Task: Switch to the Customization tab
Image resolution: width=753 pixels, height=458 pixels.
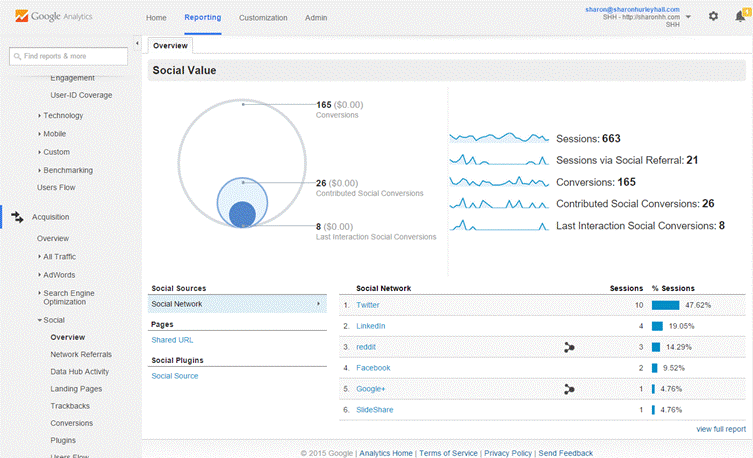Action: point(264,18)
